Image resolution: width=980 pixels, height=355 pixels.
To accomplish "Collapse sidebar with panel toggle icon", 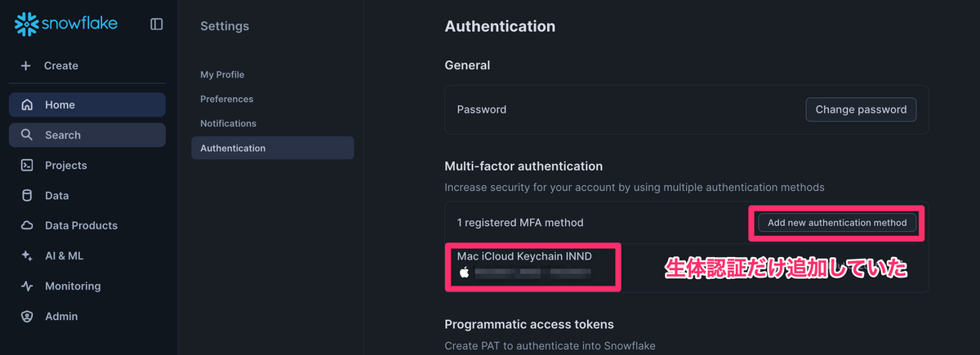I will click(157, 24).
